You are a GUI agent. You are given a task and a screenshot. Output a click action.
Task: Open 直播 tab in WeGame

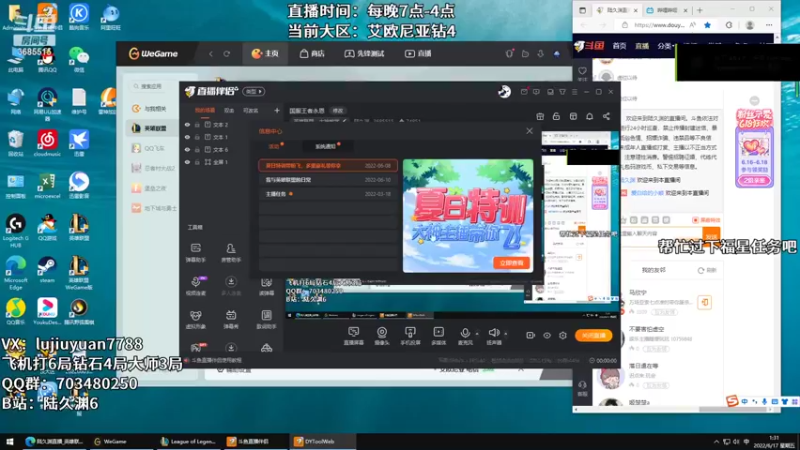click(418, 54)
